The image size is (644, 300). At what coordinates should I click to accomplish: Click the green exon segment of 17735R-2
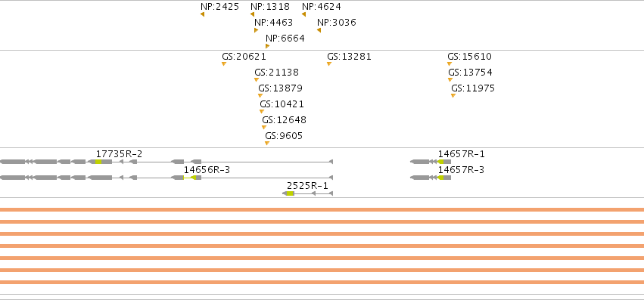pos(98,162)
